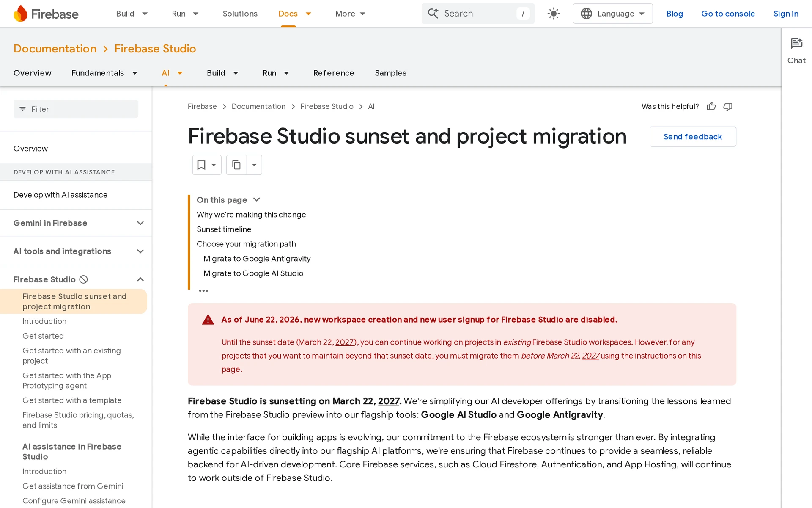812x508 pixels.
Task: Select the Overview tab
Action: pyautogui.click(x=33, y=73)
